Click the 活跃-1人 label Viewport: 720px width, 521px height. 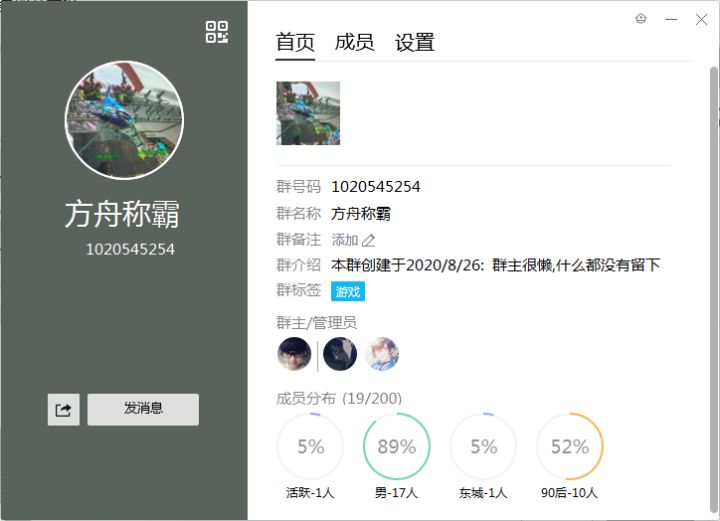310,493
